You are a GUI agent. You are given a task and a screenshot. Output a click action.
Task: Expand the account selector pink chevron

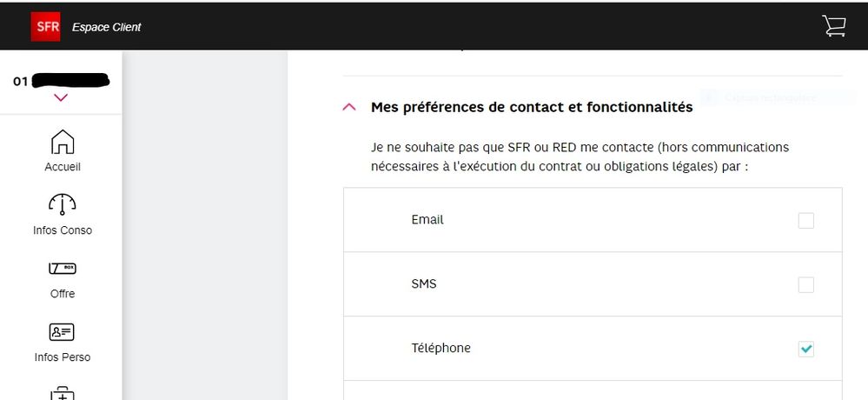(x=61, y=97)
